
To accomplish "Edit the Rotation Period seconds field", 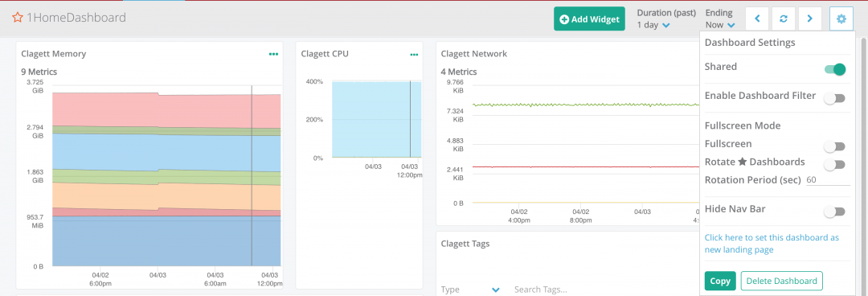I will coord(828,180).
